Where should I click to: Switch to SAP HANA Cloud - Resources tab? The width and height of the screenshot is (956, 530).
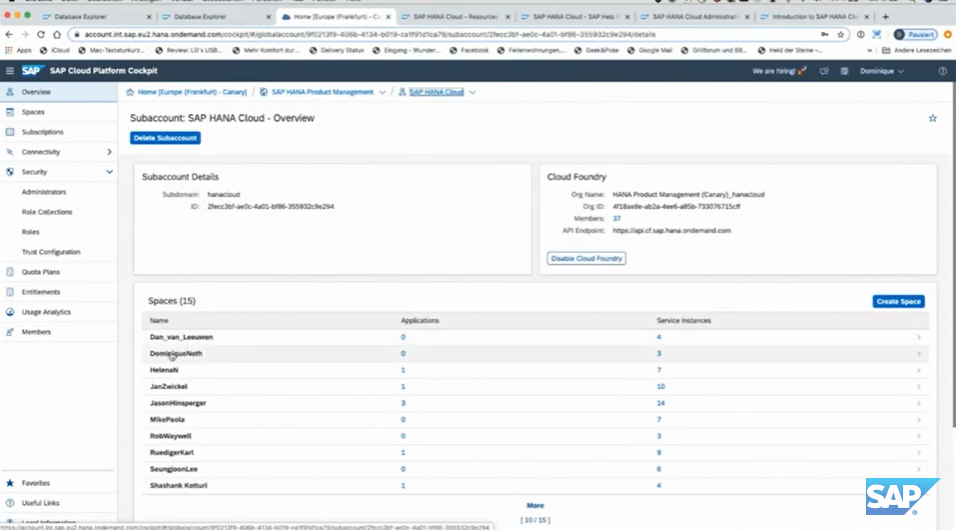pos(454,16)
